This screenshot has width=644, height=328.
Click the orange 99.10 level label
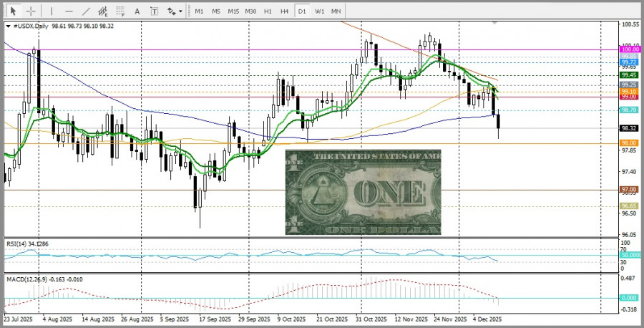click(629, 91)
